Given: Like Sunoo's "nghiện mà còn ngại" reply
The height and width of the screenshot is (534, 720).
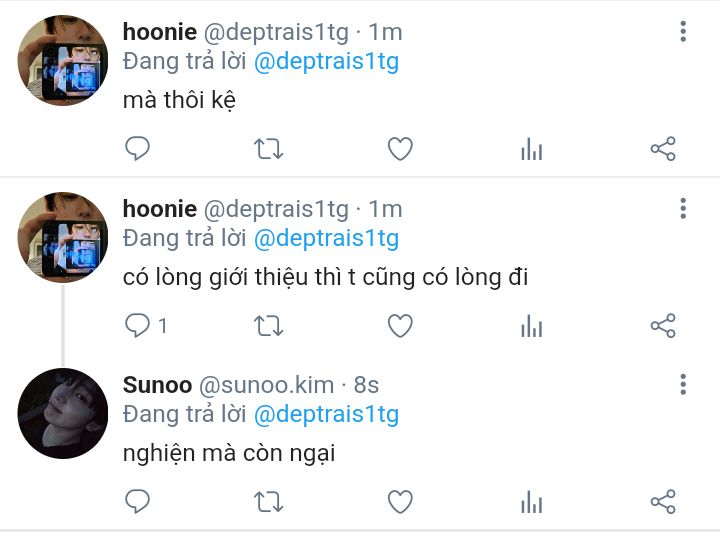Looking at the screenshot, I should coord(400,501).
